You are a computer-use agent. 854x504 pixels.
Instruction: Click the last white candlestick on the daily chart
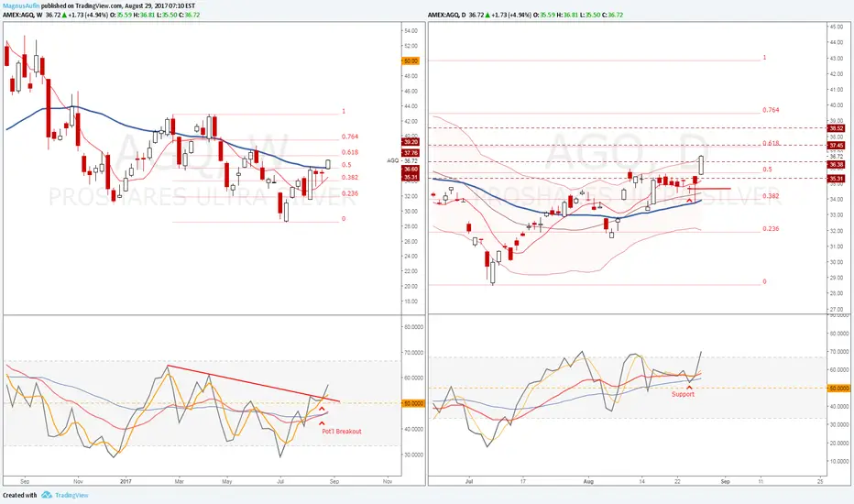coord(701,165)
